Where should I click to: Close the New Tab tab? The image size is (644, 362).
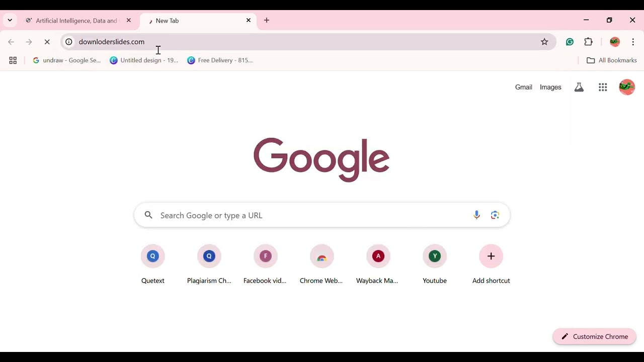point(249,21)
